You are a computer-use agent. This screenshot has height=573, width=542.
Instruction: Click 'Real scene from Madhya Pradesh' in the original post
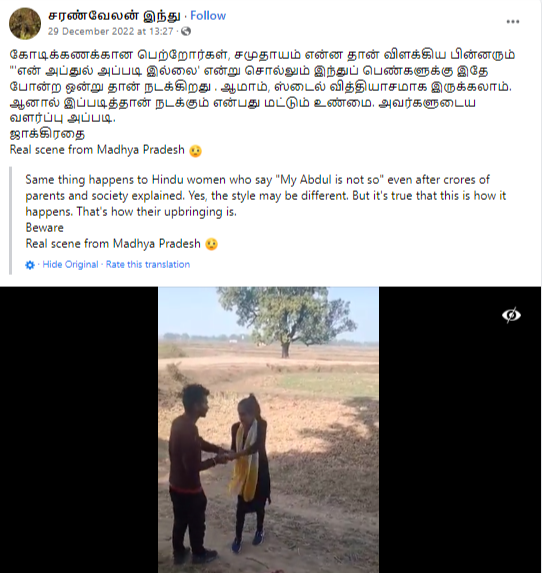[x=97, y=150]
